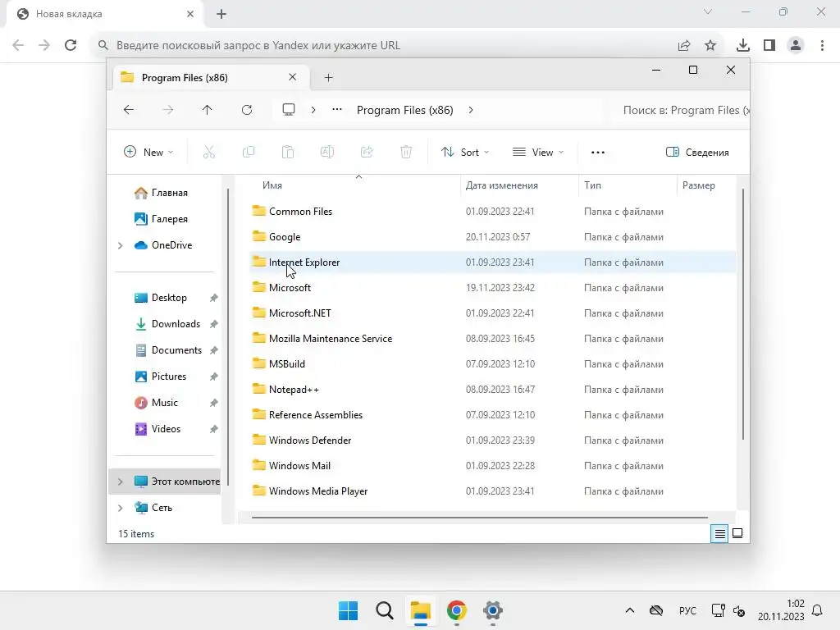Open Chrome from the taskbar
The width and height of the screenshot is (840, 630).
tap(456, 610)
